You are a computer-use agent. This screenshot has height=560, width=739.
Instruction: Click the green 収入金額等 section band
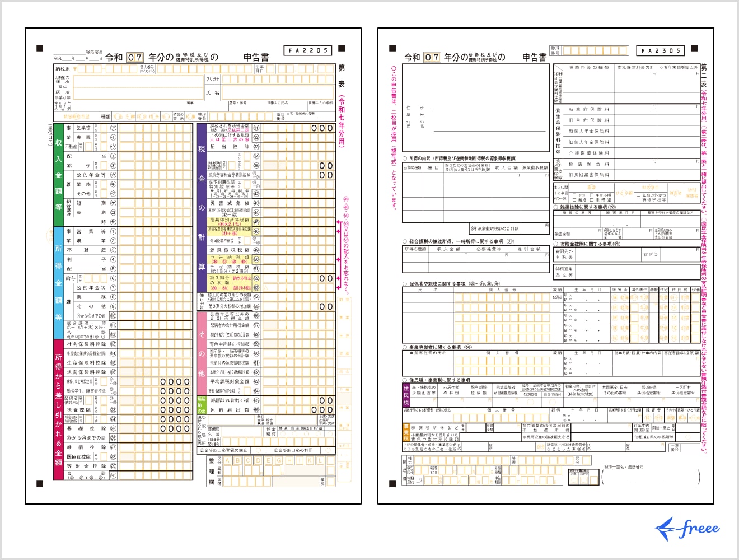tap(58, 175)
